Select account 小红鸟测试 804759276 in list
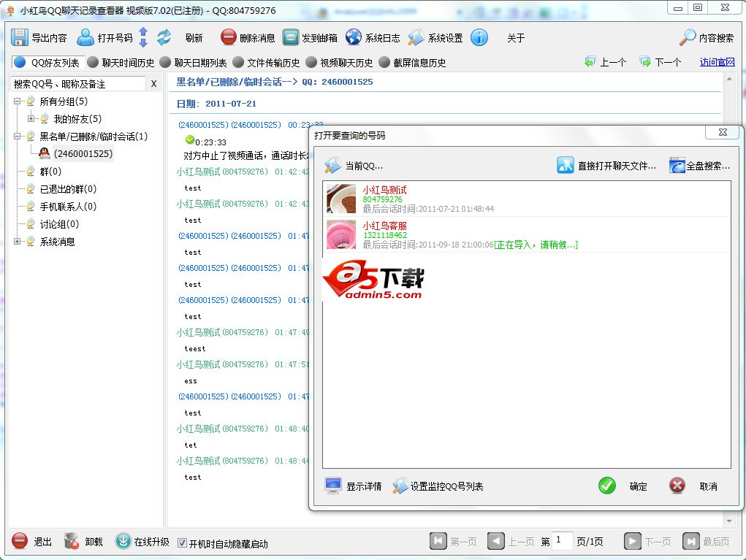This screenshot has width=746, height=560. (527, 199)
